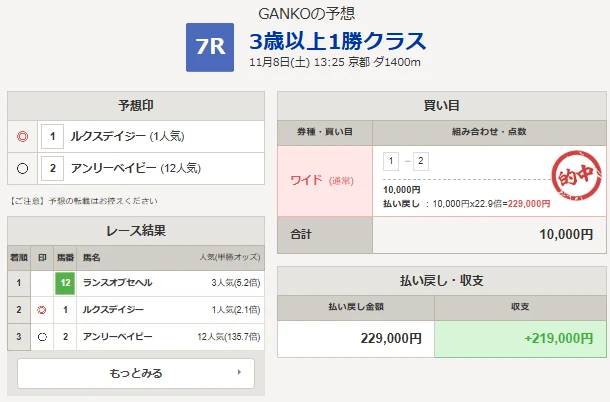Viewport: 610px width, 402px height.
Task: Click the ◎ mark in the race results table
Action: pyautogui.click(x=42, y=311)
